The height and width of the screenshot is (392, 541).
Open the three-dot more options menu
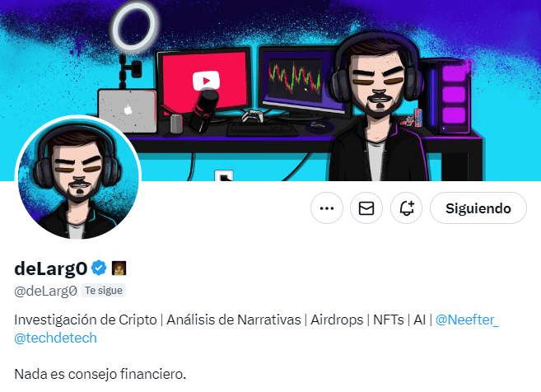pyautogui.click(x=327, y=208)
